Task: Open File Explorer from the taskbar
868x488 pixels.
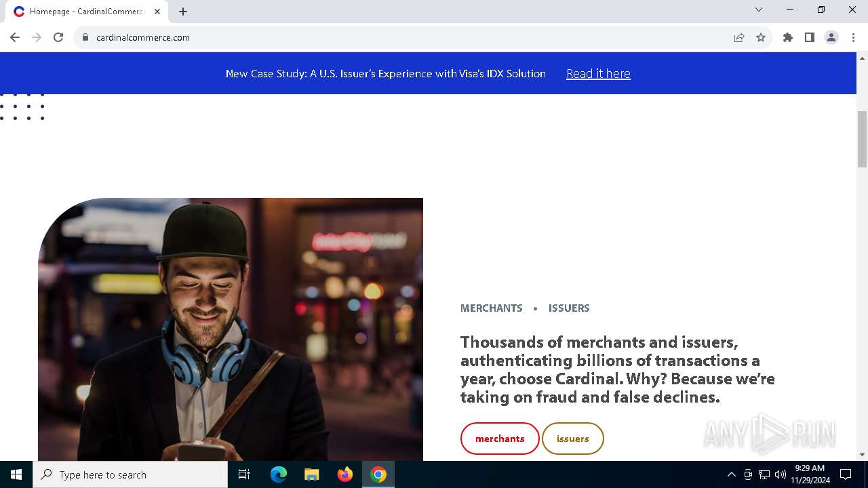Action: [312, 474]
